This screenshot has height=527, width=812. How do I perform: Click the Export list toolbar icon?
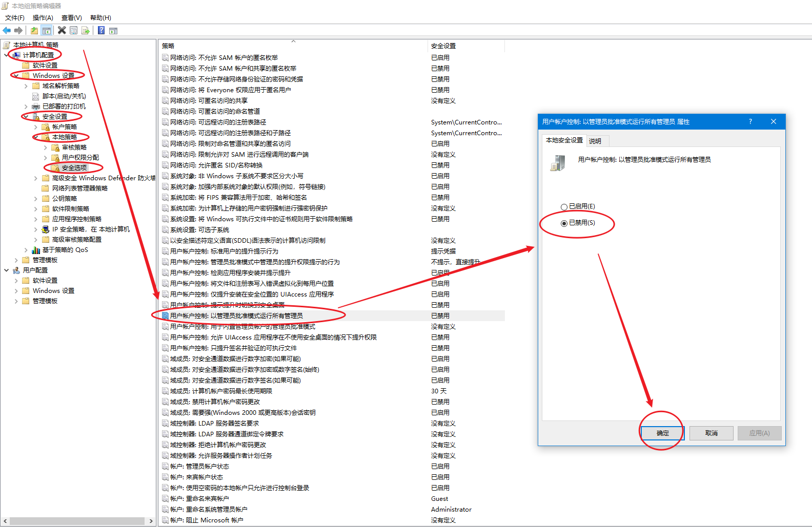click(86, 31)
